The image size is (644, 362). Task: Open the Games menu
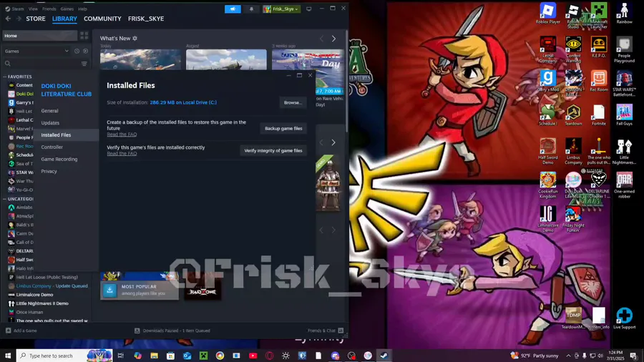click(67, 9)
